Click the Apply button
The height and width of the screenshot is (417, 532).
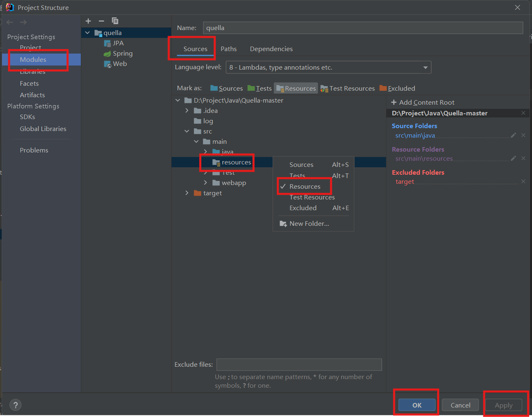[x=504, y=405]
